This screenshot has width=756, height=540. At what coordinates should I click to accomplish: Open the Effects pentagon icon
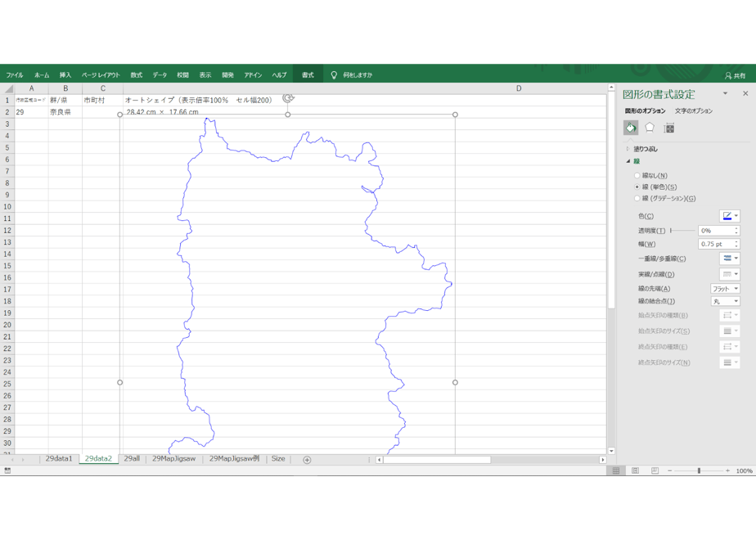(650, 128)
